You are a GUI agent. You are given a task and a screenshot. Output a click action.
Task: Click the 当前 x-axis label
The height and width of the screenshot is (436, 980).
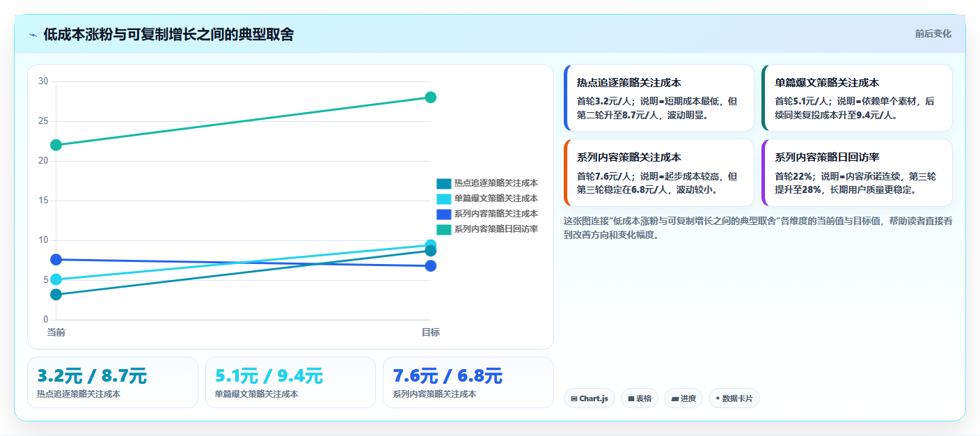point(56,332)
